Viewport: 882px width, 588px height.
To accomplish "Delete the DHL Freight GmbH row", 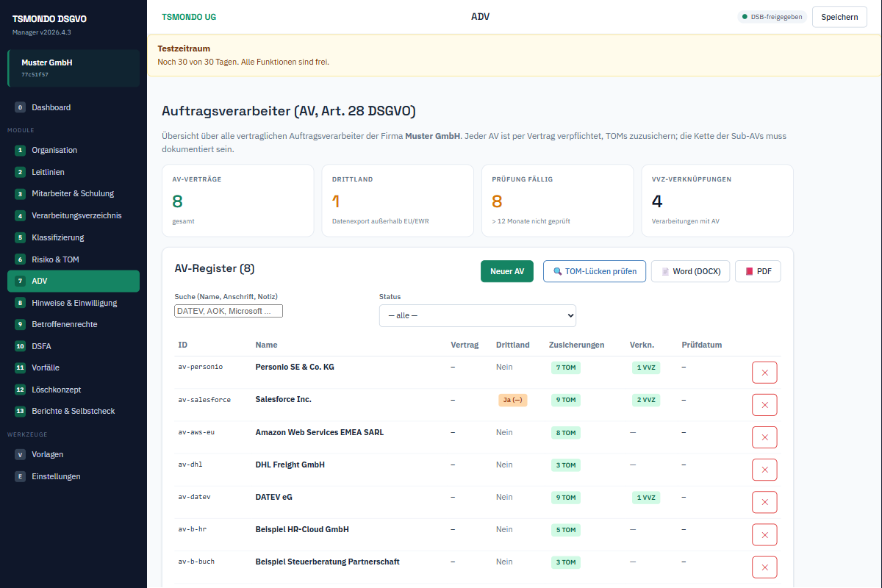I will tap(764, 470).
